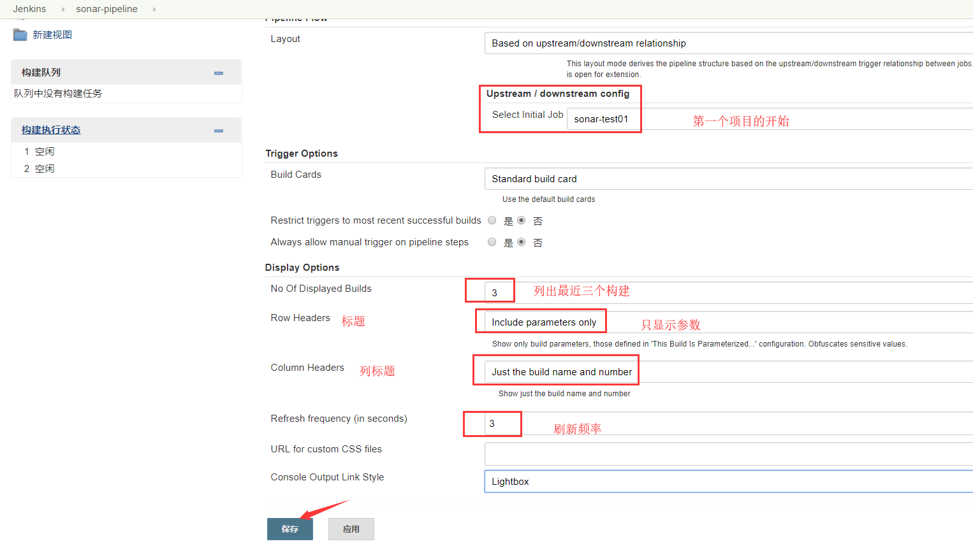This screenshot has width=973, height=560.
Task: Open the Select Initial Job dropdown
Action: pos(770,119)
